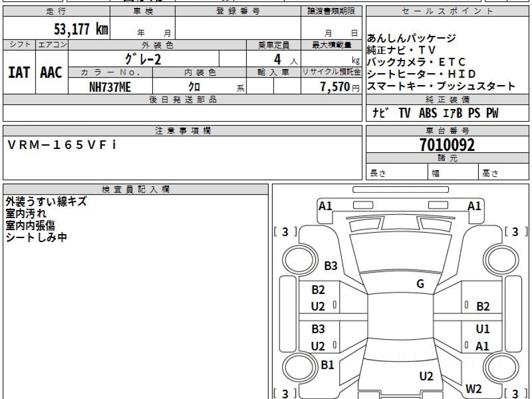The width and height of the screenshot is (532, 399).
Task: Select the バックカメラ・ETC line
Action: [417, 62]
